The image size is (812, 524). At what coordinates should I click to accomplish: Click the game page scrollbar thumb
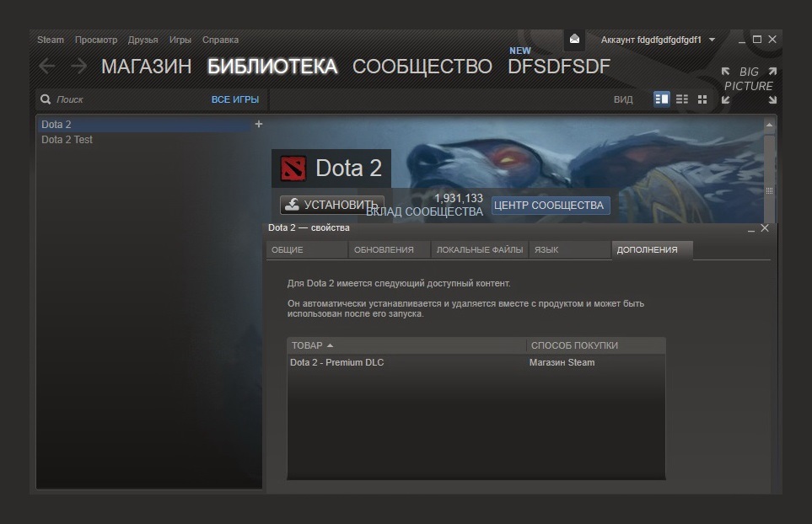(770, 180)
